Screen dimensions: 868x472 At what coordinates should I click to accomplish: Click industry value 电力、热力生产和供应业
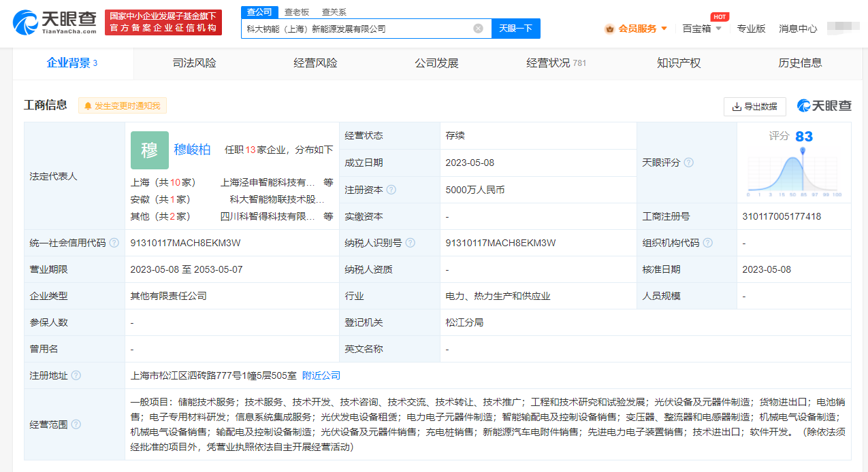498,296
